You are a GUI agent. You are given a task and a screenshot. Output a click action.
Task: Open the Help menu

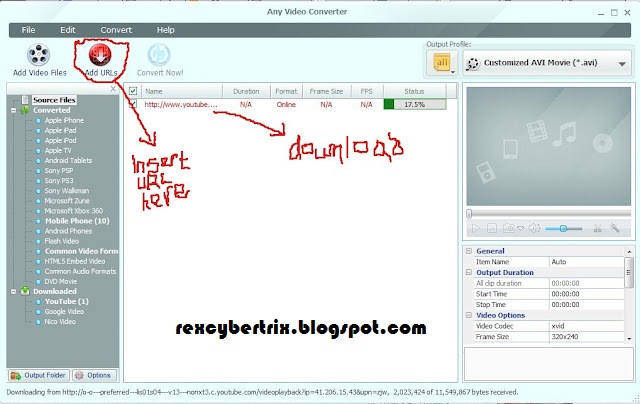[165, 30]
